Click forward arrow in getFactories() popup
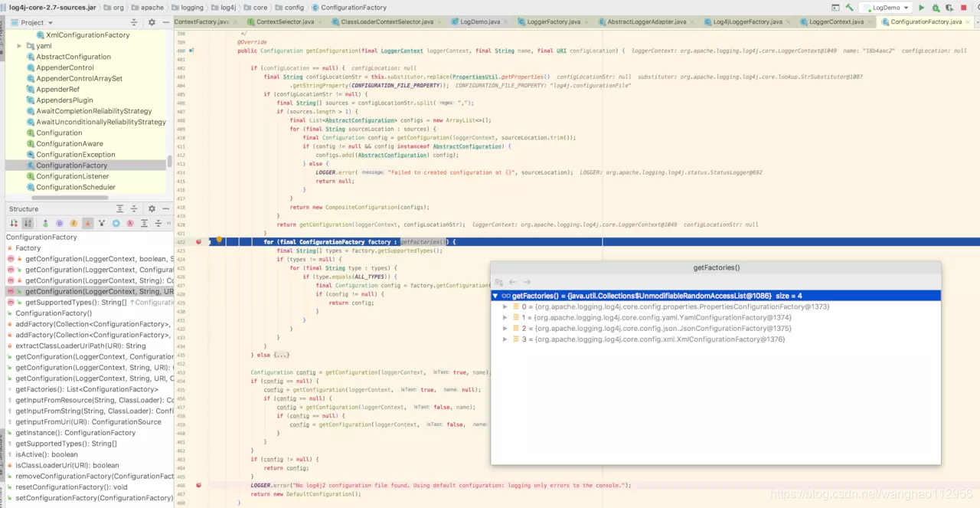980x508 pixels. [x=527, y=282]
